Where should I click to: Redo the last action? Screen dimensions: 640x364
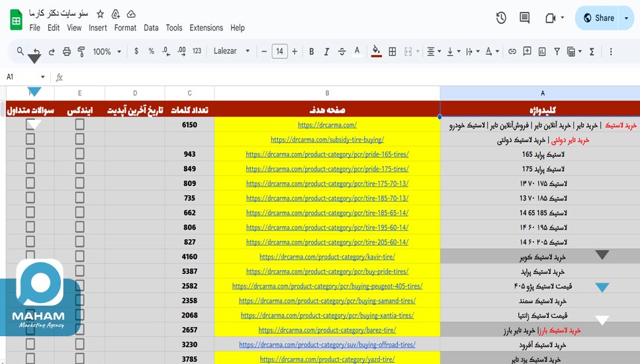[x=52, y=52]
